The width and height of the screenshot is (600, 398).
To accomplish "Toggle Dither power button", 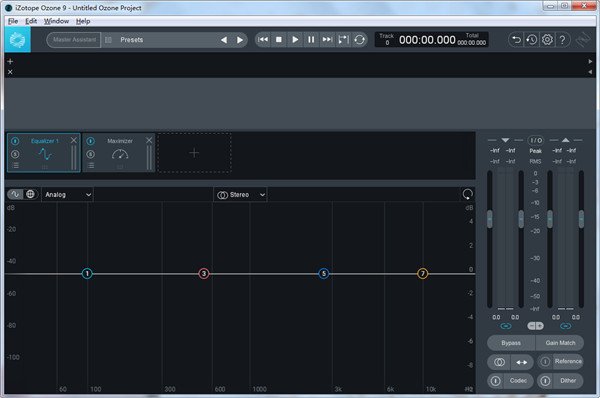I will pos(545,381).
